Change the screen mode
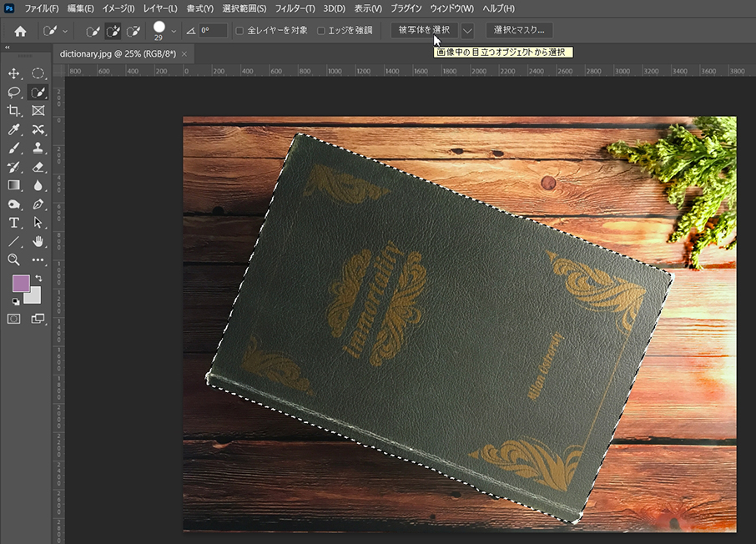The height and width of the screenshot is (544, 756). (x=38, y=319)
